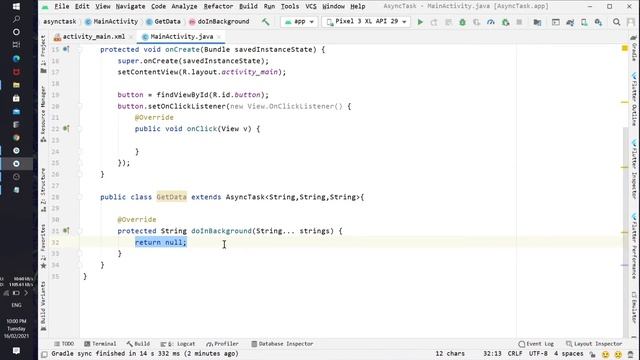Click the Stop button in toolbar

point(519,22)
